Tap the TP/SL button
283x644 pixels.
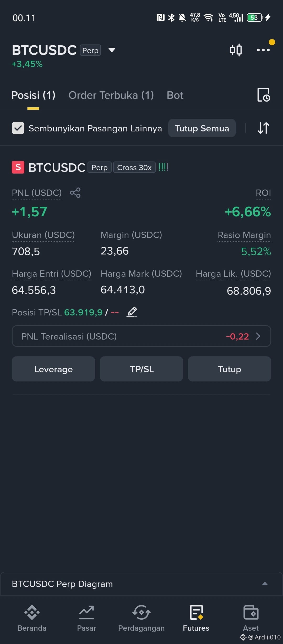tap(141, 369)
